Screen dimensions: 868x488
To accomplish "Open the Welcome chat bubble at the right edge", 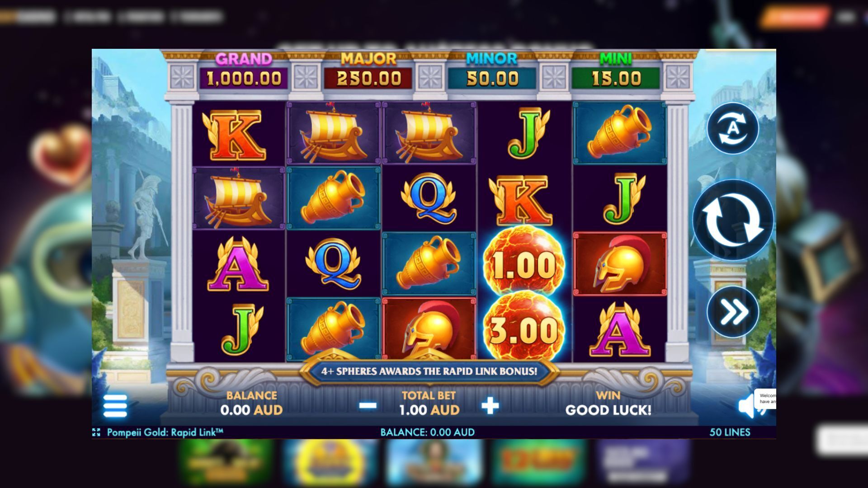I will point(765,399).
